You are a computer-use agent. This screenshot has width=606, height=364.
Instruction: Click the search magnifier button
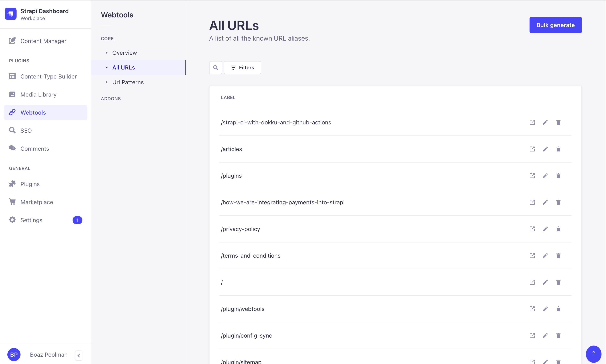click(x=215, y=67)
